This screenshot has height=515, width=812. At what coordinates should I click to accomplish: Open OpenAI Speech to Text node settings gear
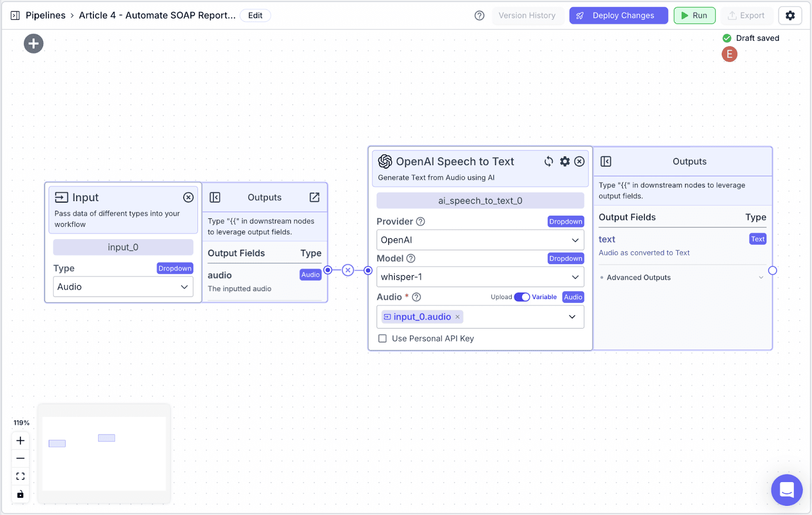point(565,162)
